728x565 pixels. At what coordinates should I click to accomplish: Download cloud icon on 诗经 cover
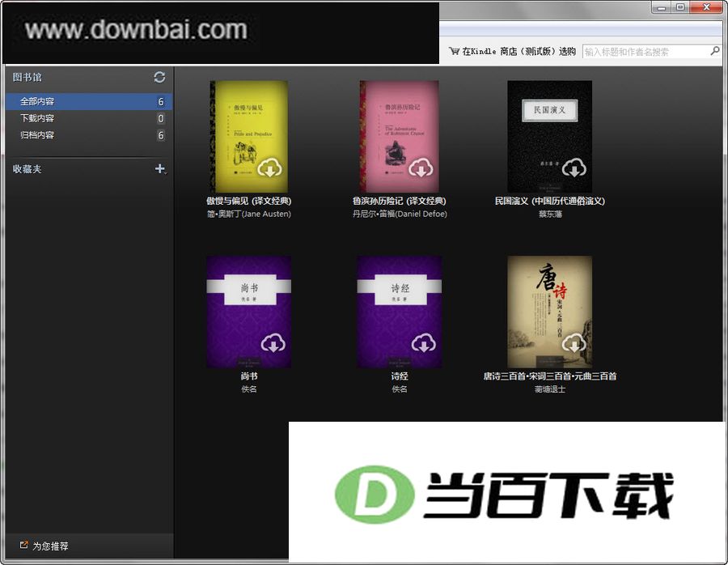click(423, 343)
